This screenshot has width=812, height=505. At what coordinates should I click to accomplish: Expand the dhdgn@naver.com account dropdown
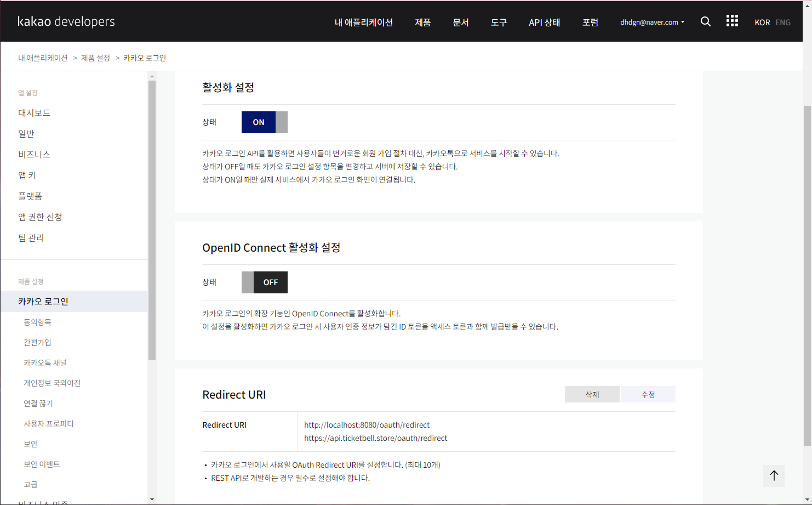point(652,22)
